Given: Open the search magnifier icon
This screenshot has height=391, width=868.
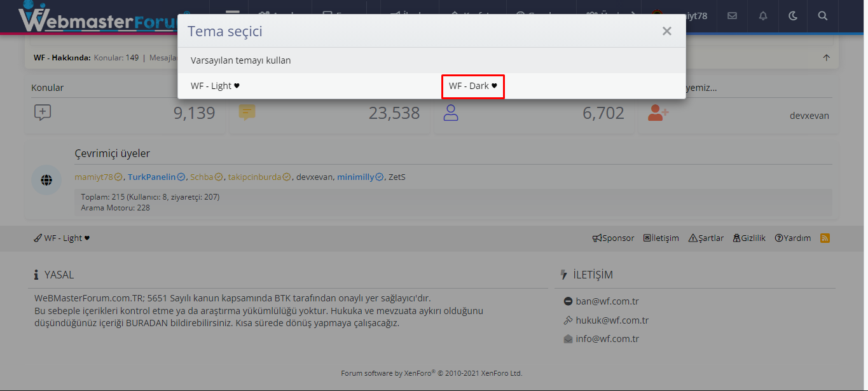Looking at the screenshot, I should 823,16.
